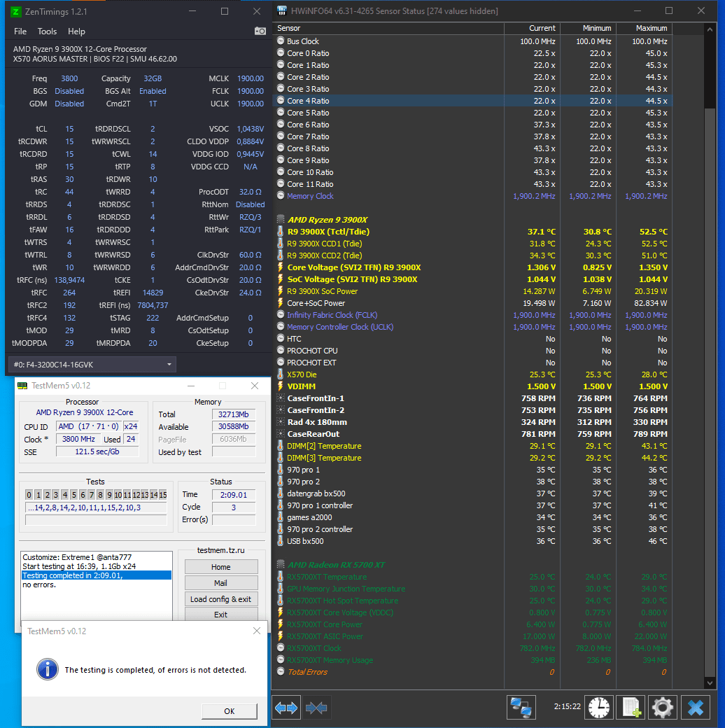Confirm the testing completed dialog with OK
725x728 pixels.
click(x=230, y=710)
